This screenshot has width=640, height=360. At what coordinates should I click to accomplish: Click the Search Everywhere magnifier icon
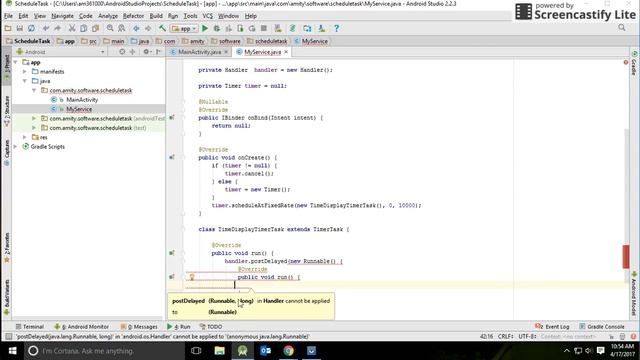[x=622, y=28]
